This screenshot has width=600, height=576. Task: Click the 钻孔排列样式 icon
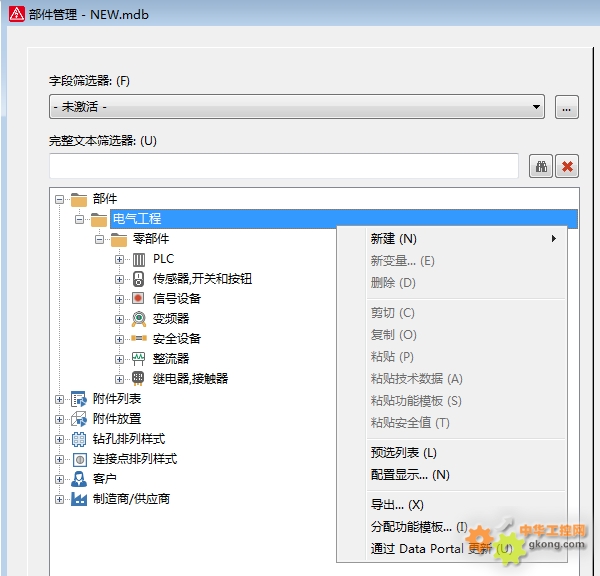(x=79, y=439)
